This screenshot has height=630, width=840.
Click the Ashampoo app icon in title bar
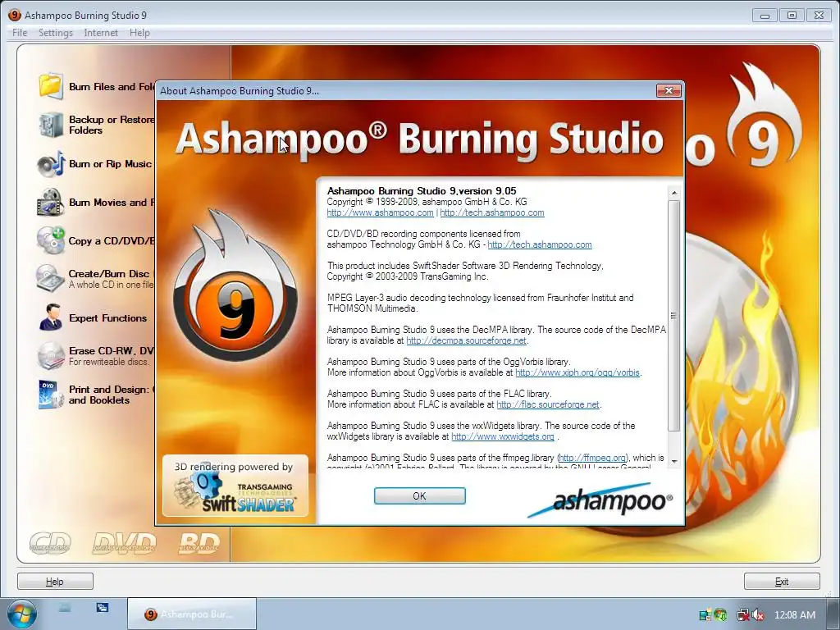click(x=15, y=15)
